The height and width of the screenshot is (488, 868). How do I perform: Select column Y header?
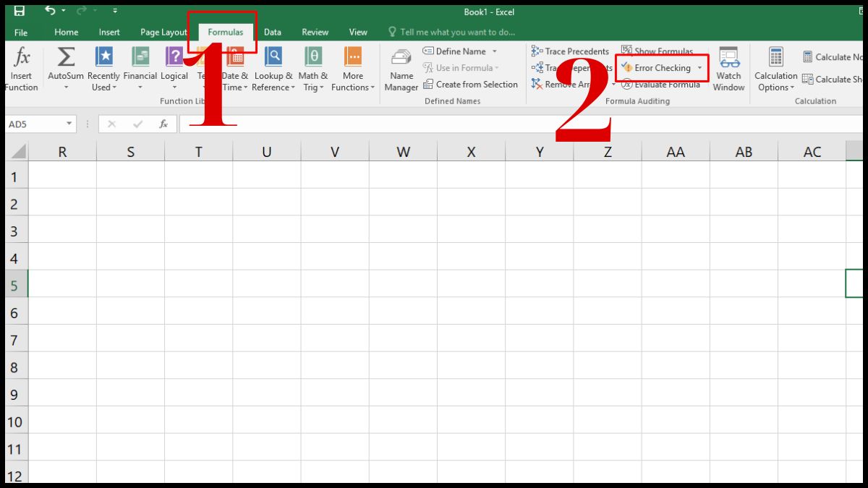coord(540,152)
